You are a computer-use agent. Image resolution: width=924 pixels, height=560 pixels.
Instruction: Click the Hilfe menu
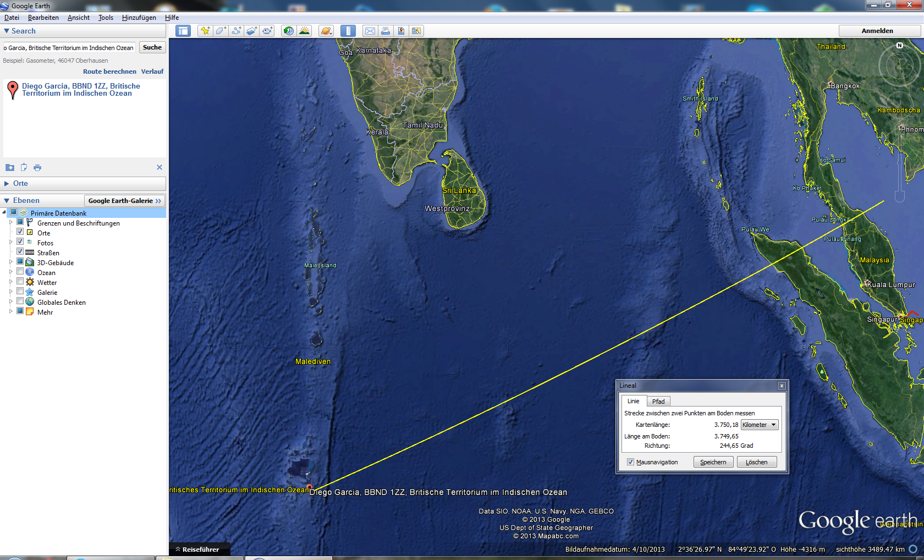point(172,18)
